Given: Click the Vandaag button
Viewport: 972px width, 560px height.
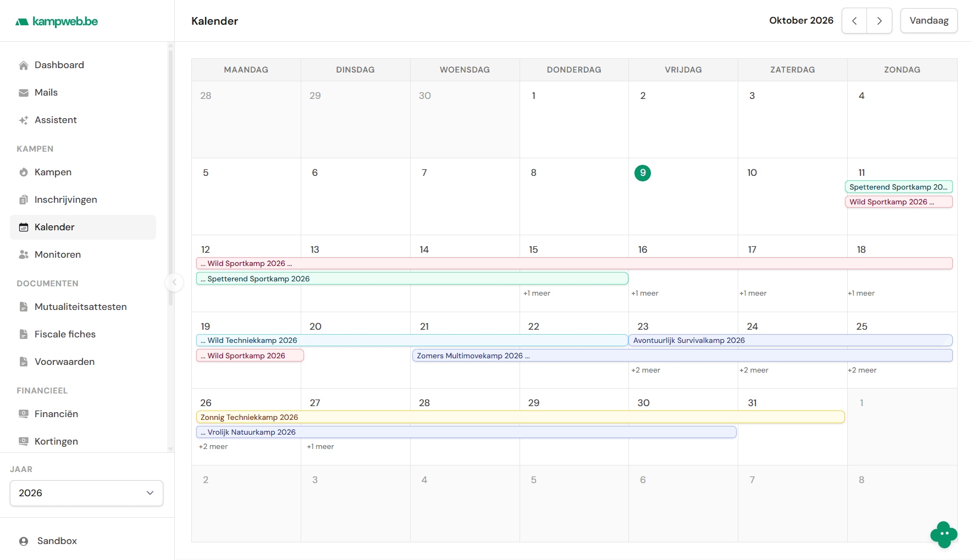Looking at the screenshot, I should pyautogui.click(x=929, y=21).
